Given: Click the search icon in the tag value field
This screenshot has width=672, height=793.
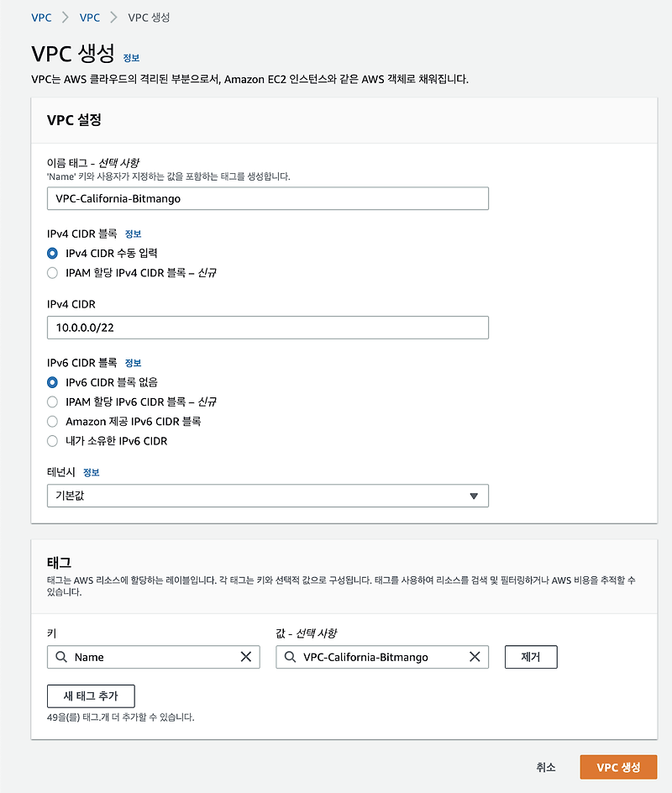Looking at the screenshot, I should tap(291, 657).
